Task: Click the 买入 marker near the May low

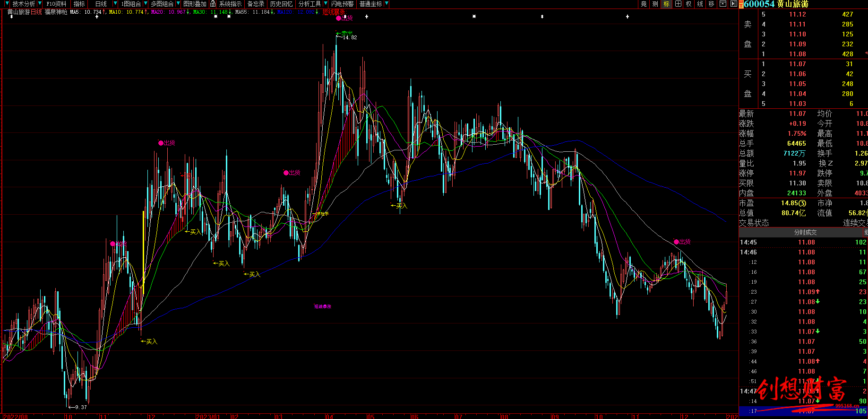Action: pyautogui.click(x=399, y=206)
